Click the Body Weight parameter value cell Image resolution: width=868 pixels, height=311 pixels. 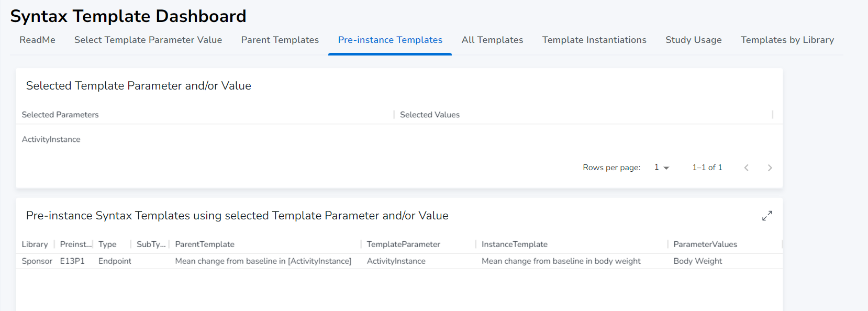[x=698, y=261]
